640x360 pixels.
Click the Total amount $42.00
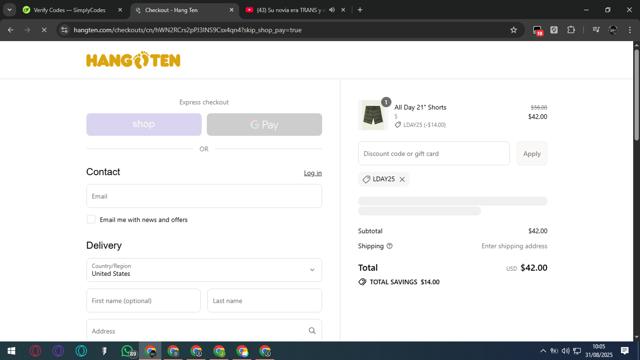534,268
